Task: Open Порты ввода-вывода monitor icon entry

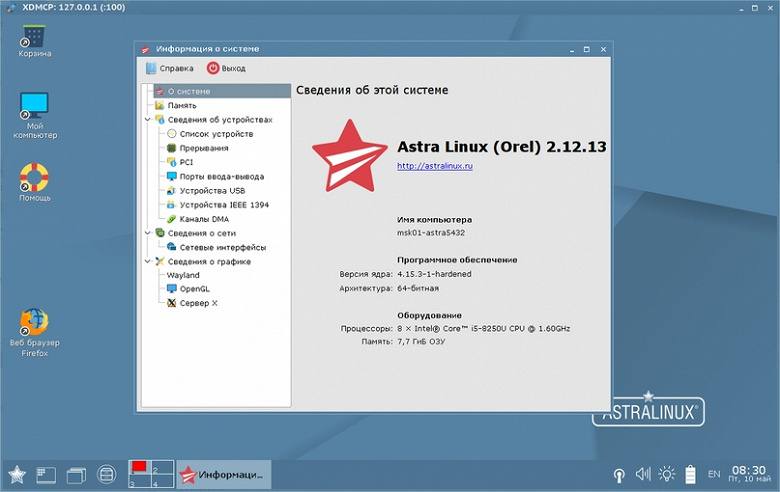Action: tap(172, 176)
